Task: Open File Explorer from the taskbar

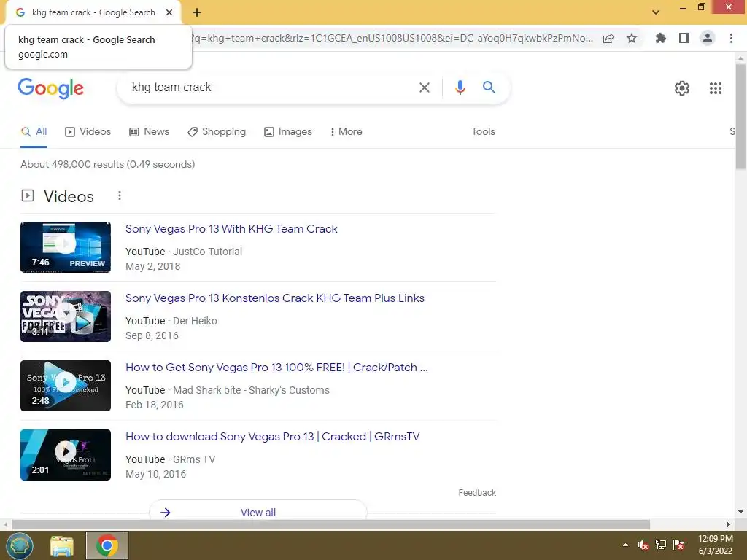Action: (62, 546)
